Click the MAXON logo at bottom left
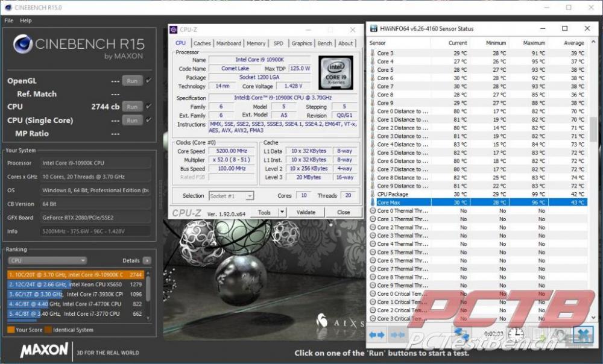Screen dimensions: 603x364 coord(44,350)
